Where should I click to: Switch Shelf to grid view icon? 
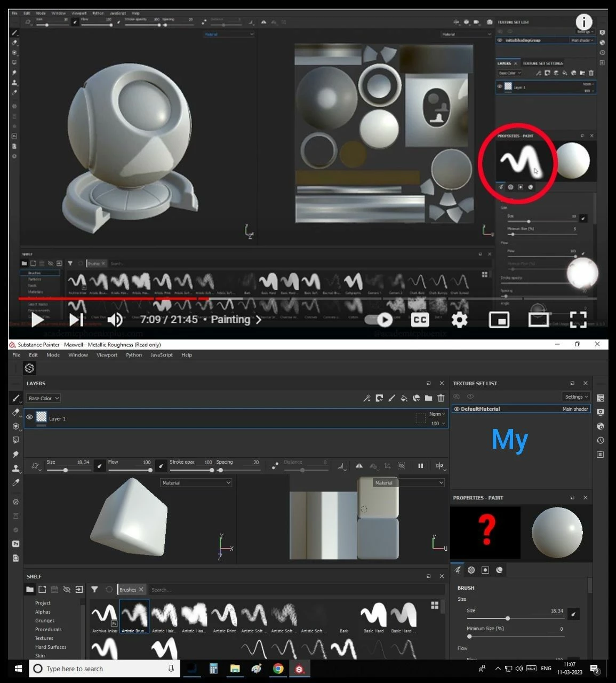pyautogui.click(x=435, y=605)
